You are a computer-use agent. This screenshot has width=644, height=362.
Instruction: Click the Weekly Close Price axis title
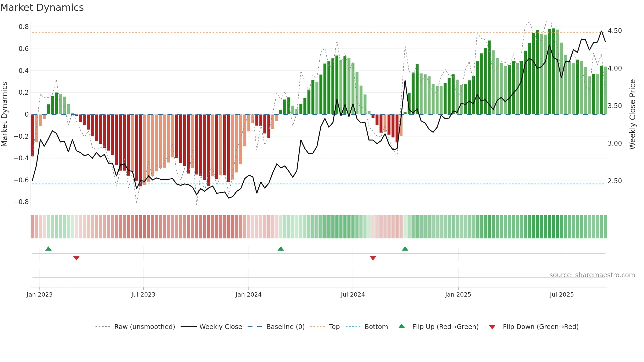(x=633, y=114)
